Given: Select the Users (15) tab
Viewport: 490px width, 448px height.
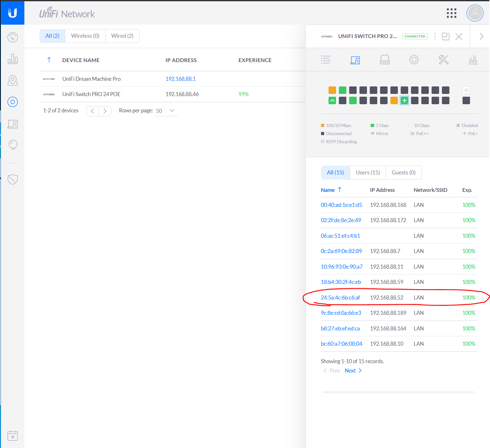Looking at the screenshot, I should tap(368, 173).
